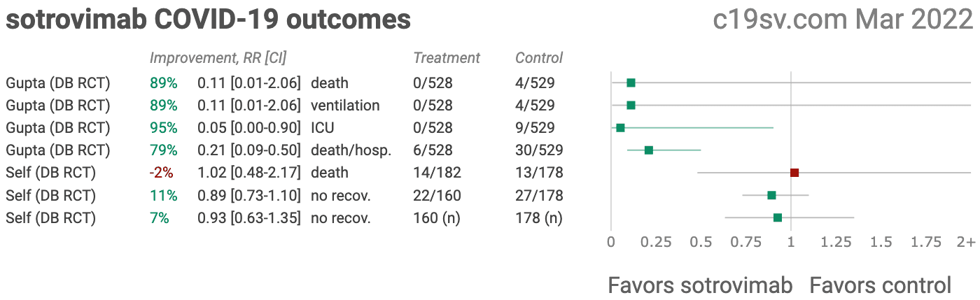Click the Favors control label

(x=880, y=285)
